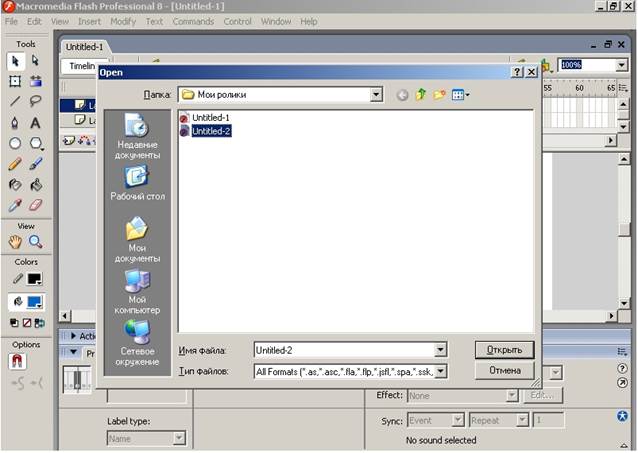Select the Untitled-1 file
Viewport: 638px width, 453px height.
click(205, 118)
